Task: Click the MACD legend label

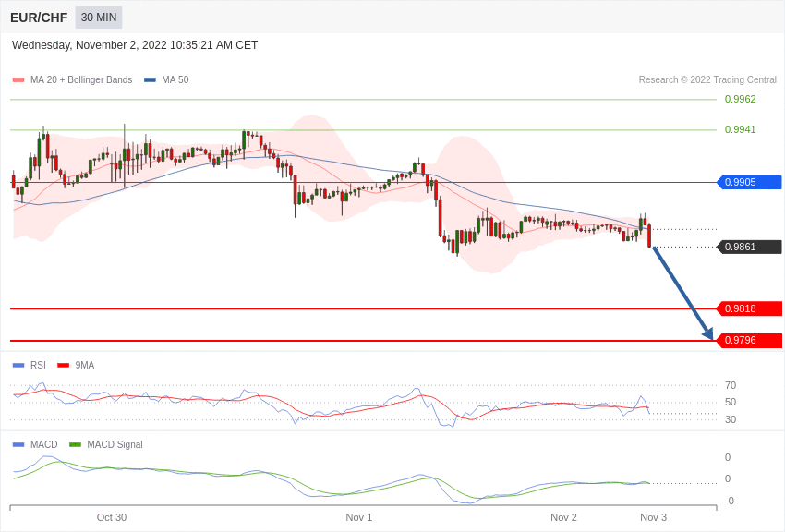Action: pos(43,444)
